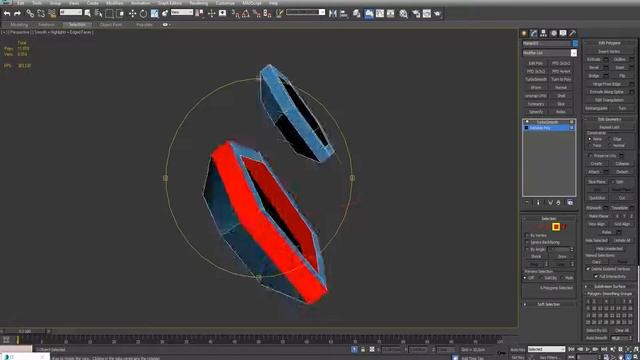The image size is (640, 360).
Task: Open the Select by Name list icon
Action: (x=98, y=13)
